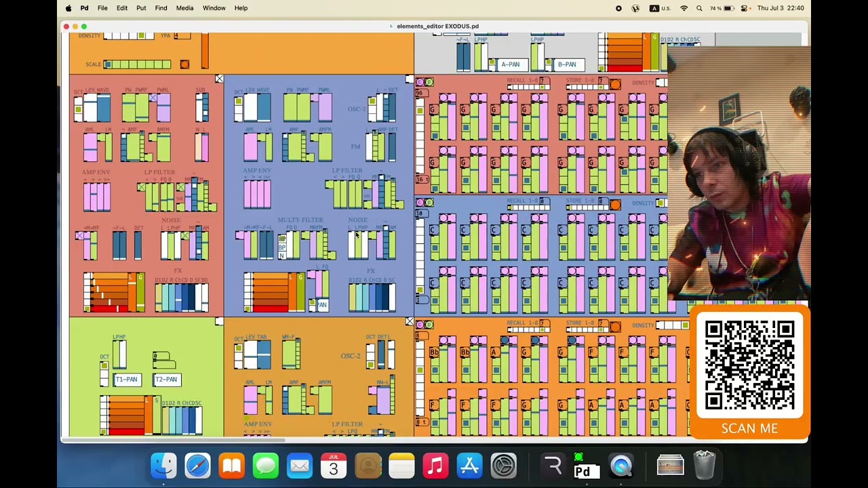Image resolution: width=868 pixels, height=488 pixels.
Task: Toggle the empty box at green panel corner
Action: click(219, 321)
